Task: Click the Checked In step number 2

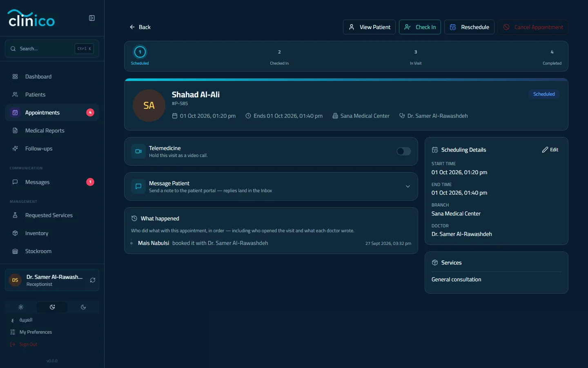Action: tap(279, 52)
